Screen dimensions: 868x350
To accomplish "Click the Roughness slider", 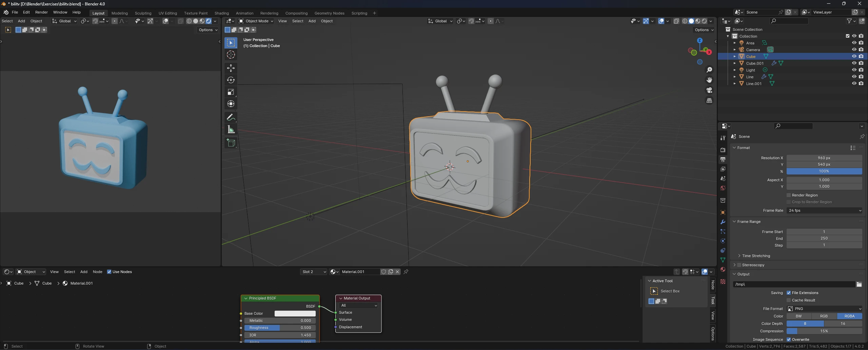I will (280, 328).
